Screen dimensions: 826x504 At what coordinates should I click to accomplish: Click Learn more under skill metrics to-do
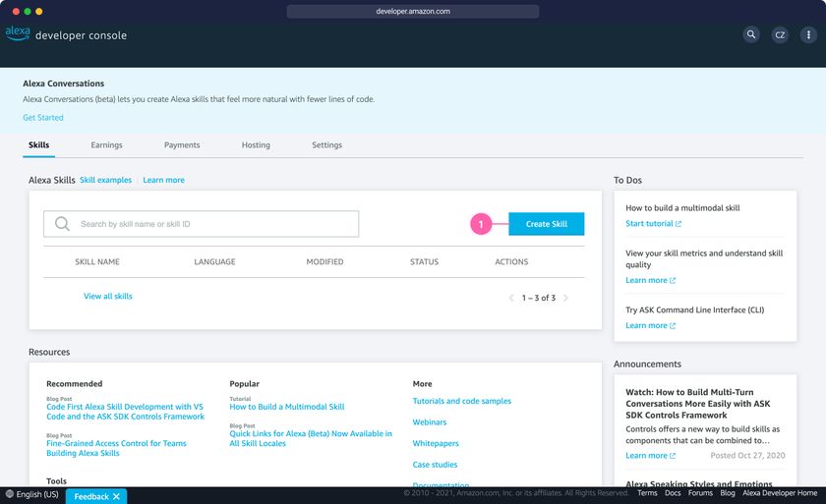(646, 280)
